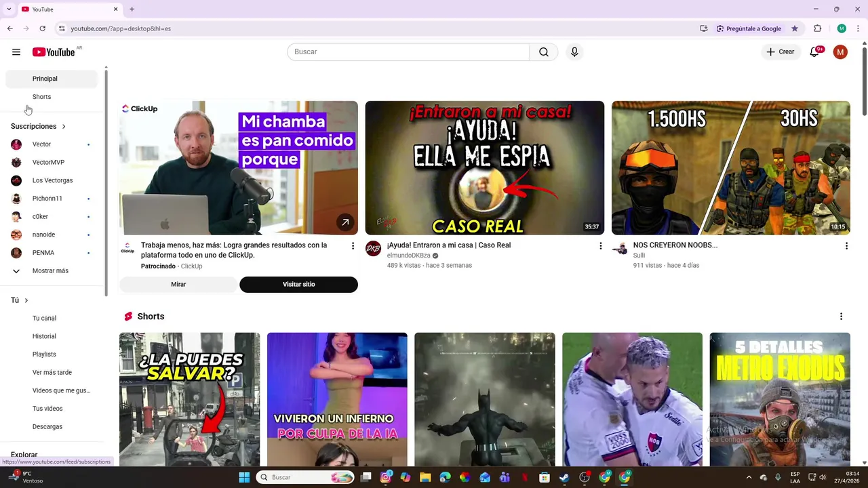This screenshot has width=868, height=488.
Task: Open Chrome three-dot menu
Action: click(858, 28)
